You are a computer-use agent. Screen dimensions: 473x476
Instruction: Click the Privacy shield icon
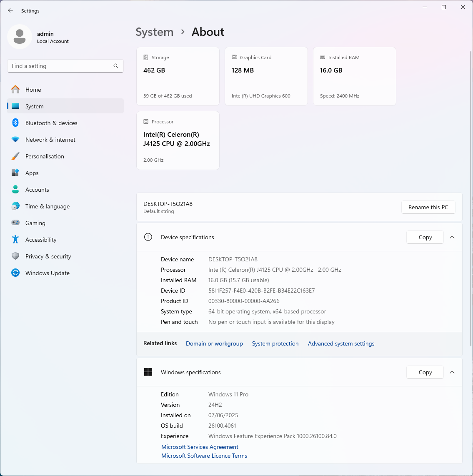[15, 256]
